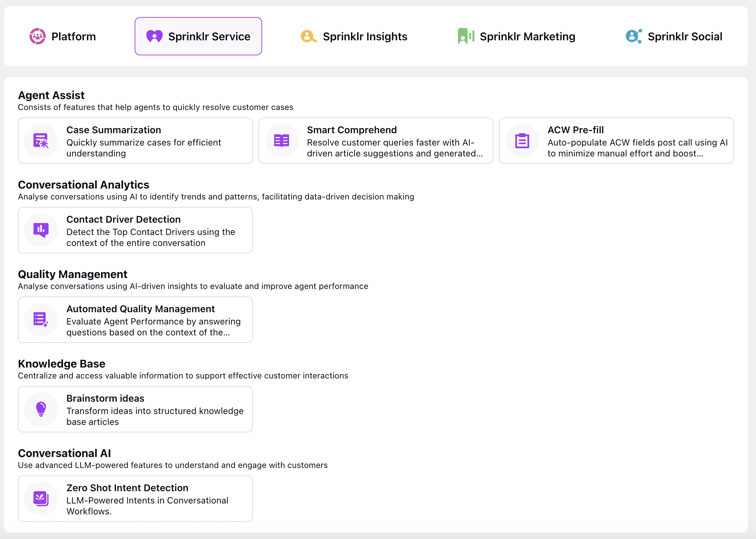Click 'Auto-populate ACW fields post call' description
The width and height of the screenshot is (756, 539).
pyautogui.click(x=638, y=148)
